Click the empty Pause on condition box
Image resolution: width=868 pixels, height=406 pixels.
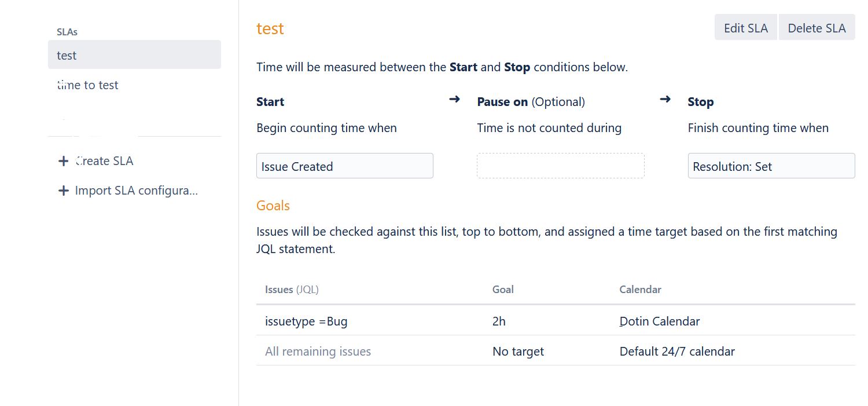560,166
